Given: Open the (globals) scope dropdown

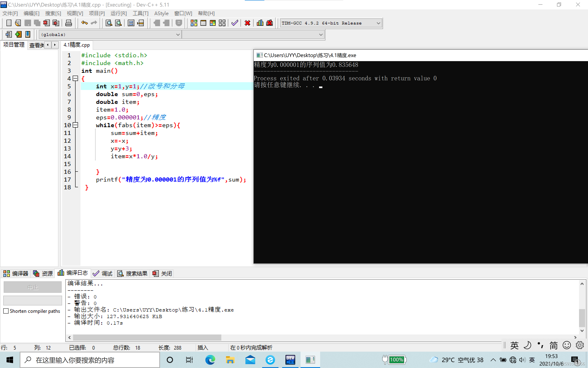Looking at the screenshot, I should point(110,35).
